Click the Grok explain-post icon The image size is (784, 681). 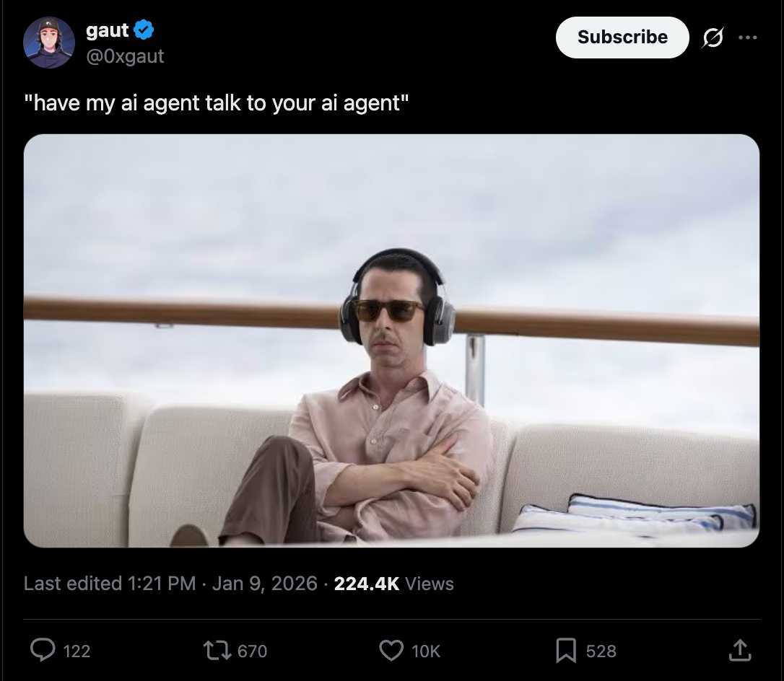tap(713, 38)
